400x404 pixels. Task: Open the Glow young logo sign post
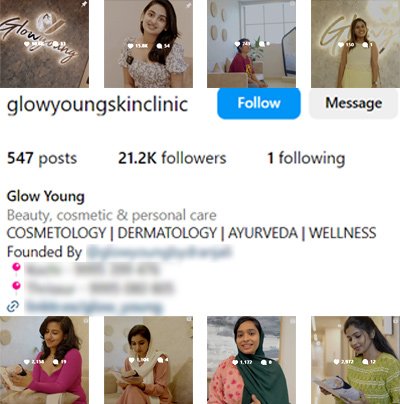(44, 44)
